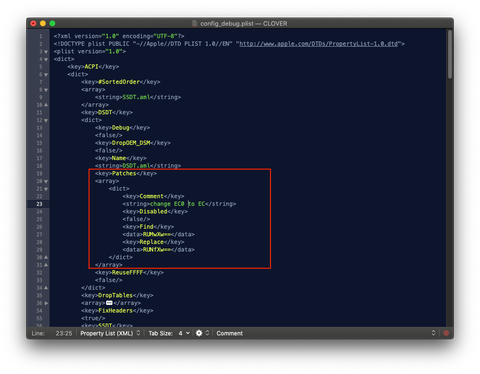Click the document proxy icon in title bar
This screenshot has height=374, width=480.
pos(195,23)
